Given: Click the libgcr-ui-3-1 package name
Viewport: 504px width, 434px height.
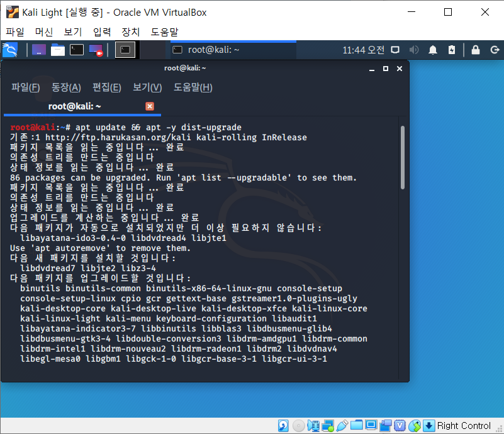Looking at the screenshot, I should [294, 359].
